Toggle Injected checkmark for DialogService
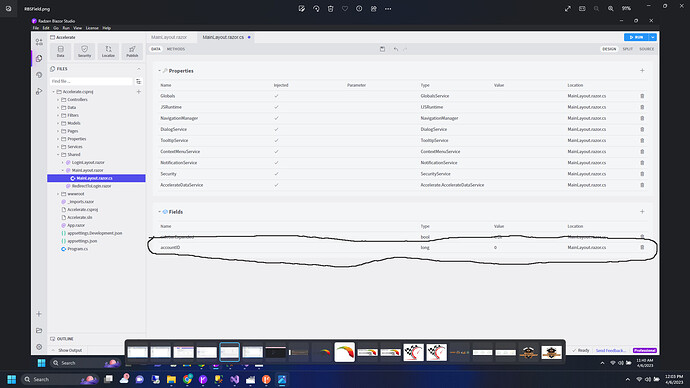Image resolution: width=690 pixels, height=388 pixels. click(x=276, y=129)
